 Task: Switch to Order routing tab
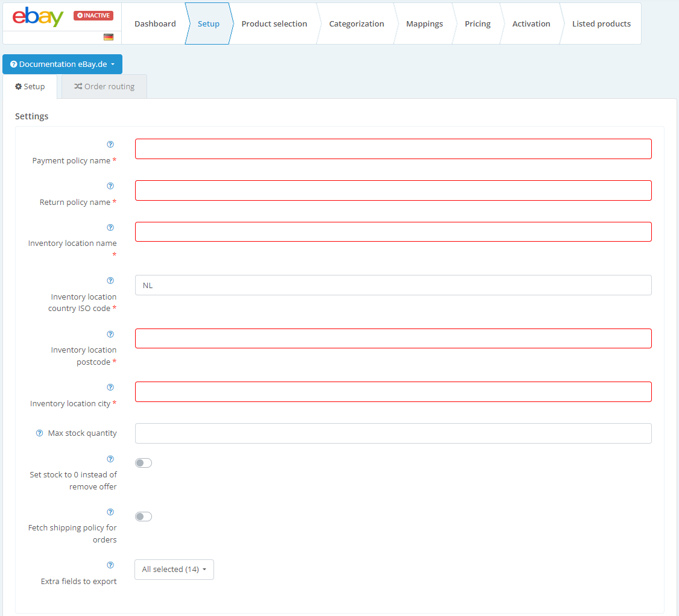pos(104,87)
